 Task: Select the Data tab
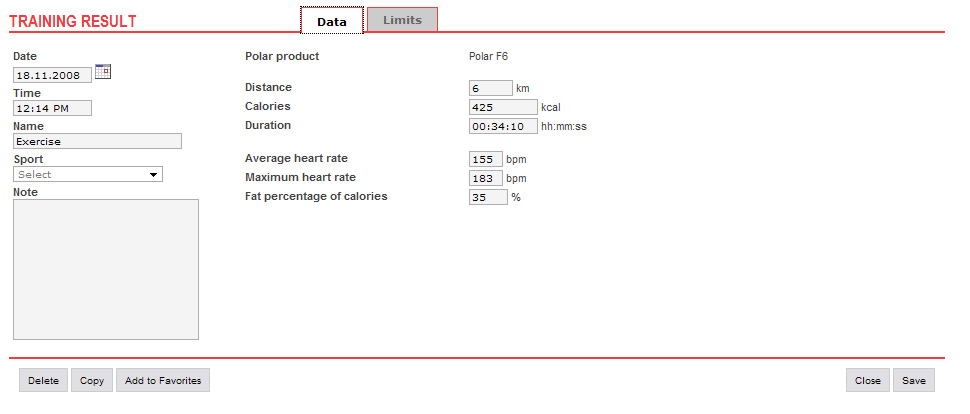[x=332, y=21]
